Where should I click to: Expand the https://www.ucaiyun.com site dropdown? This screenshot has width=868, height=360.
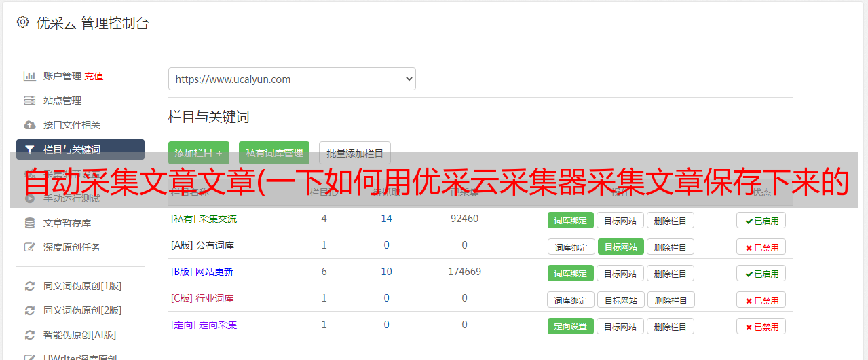[292, 79]
